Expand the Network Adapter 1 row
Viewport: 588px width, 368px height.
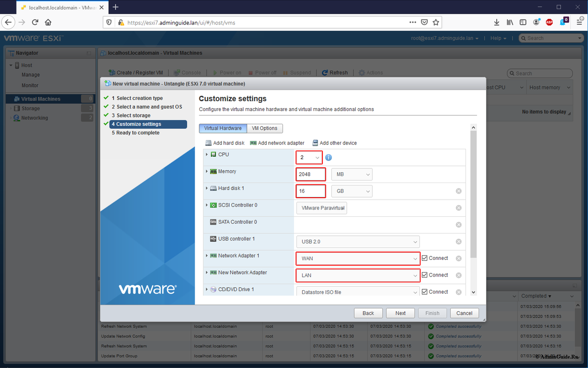coord(207,255)
